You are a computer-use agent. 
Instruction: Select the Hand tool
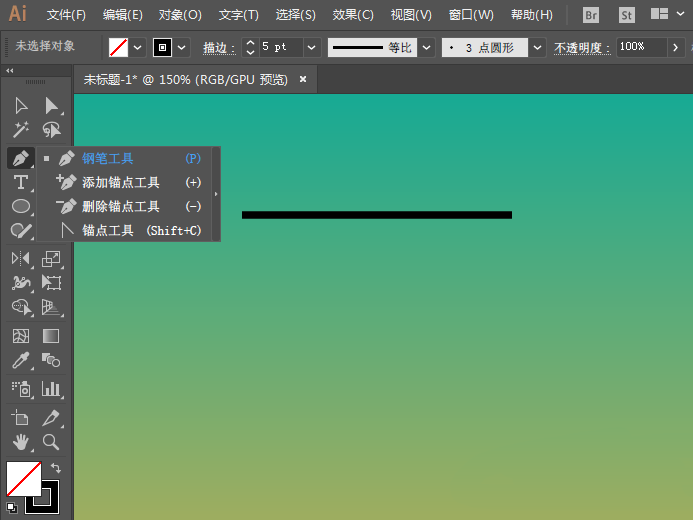click(21, 442)
